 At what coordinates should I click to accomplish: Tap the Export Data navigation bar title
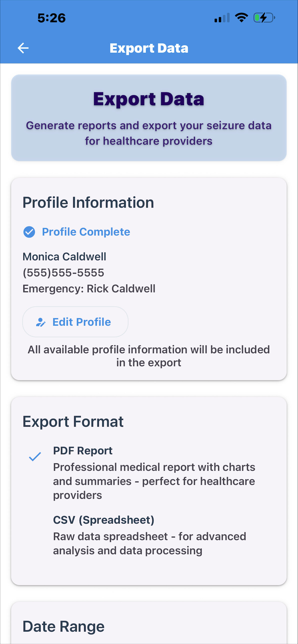coord(149,48)
